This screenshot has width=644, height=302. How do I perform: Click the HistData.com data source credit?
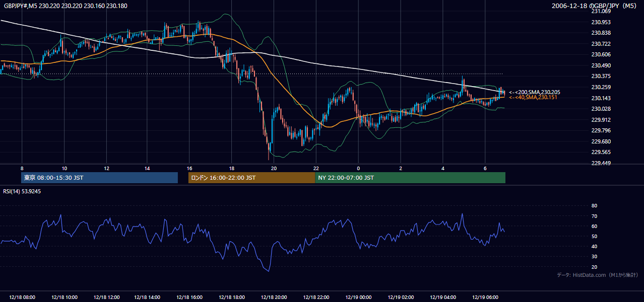click(597, 275)
